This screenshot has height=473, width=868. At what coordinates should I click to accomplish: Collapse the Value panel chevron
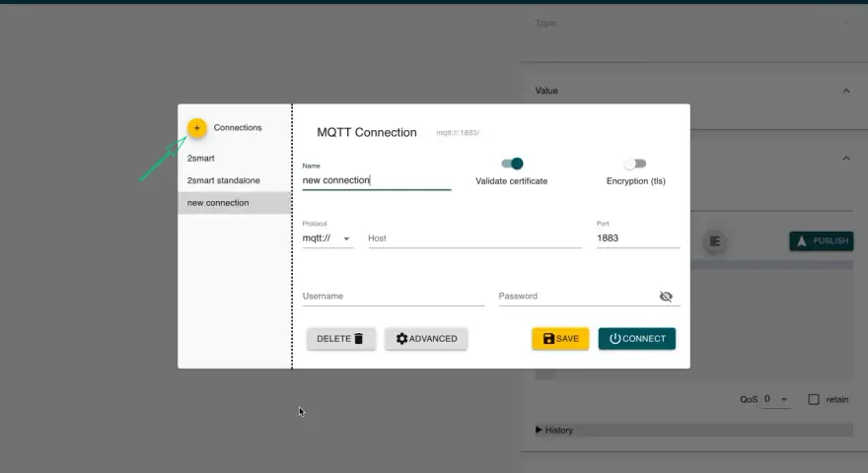[846, 91]
